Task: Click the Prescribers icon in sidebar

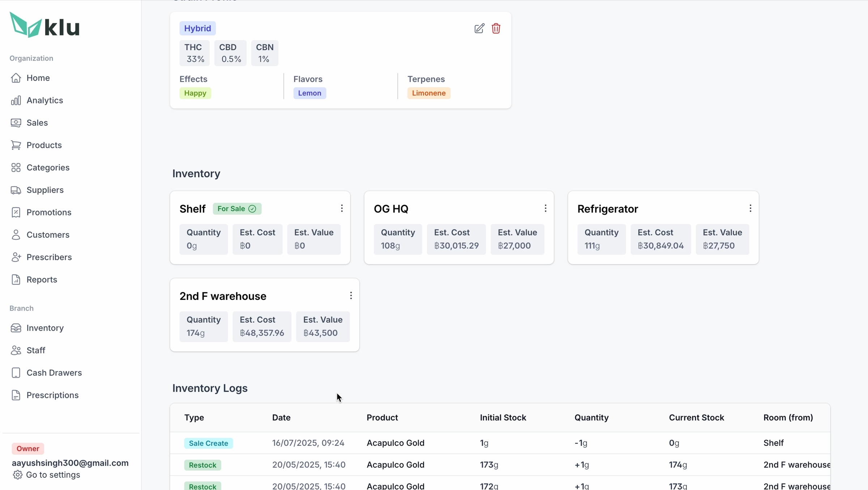Action: pos(16,257)
